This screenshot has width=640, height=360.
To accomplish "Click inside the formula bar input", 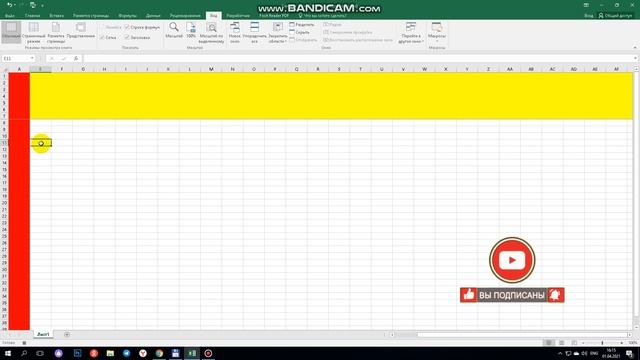I will point(357,58).
